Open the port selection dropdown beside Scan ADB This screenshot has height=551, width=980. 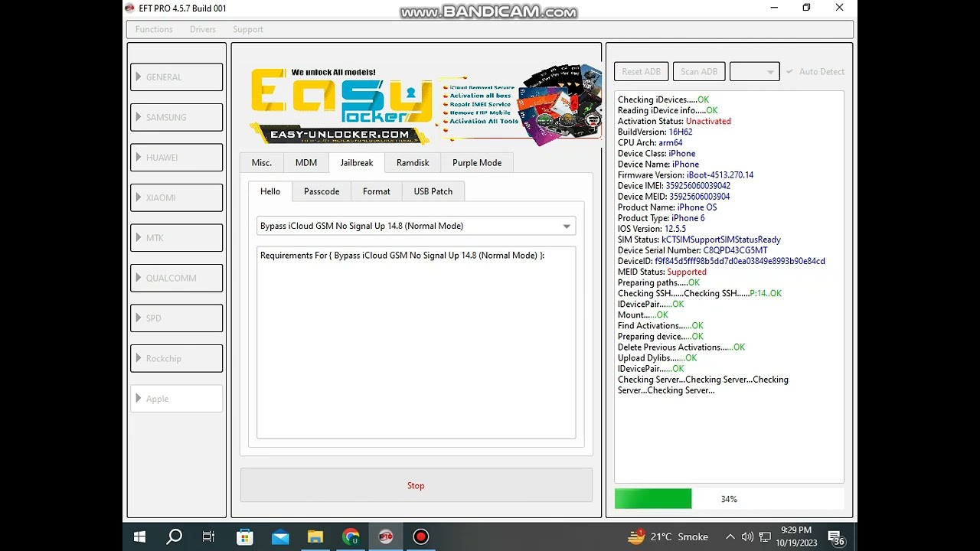pos(755,71)
